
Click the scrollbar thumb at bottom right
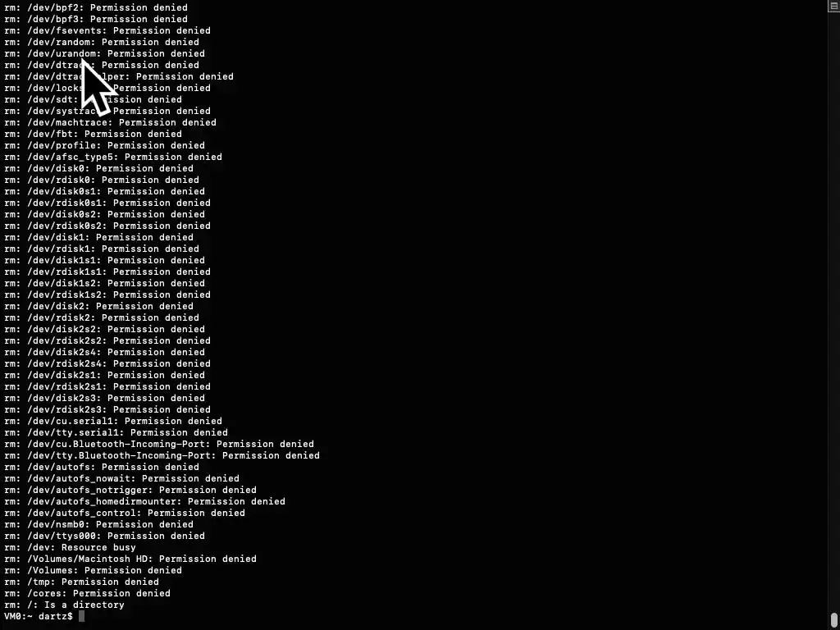click(833, 619)
